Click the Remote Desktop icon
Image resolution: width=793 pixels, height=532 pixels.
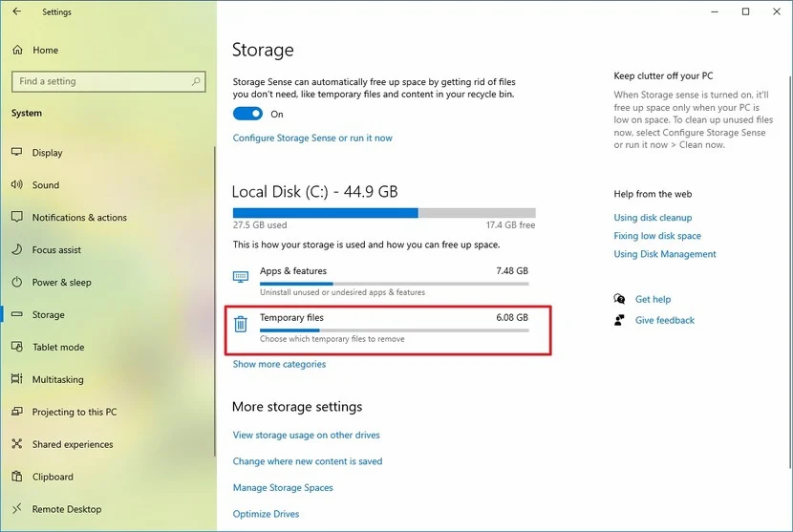tap(16, 508)
